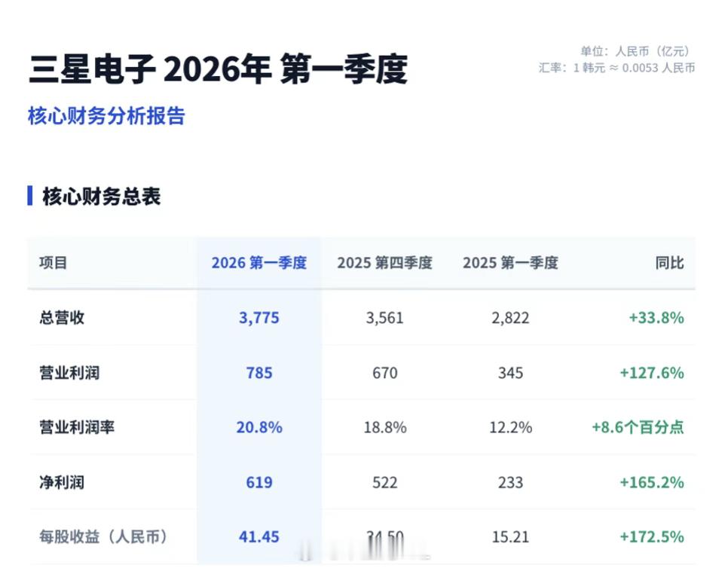Click the 项目 column header

pos(54,263)
